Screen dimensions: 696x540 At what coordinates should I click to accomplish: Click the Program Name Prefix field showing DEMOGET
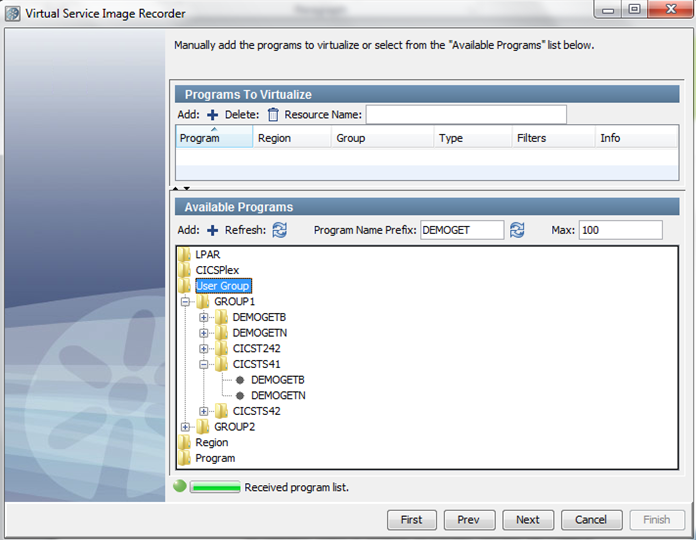(462, 230)
